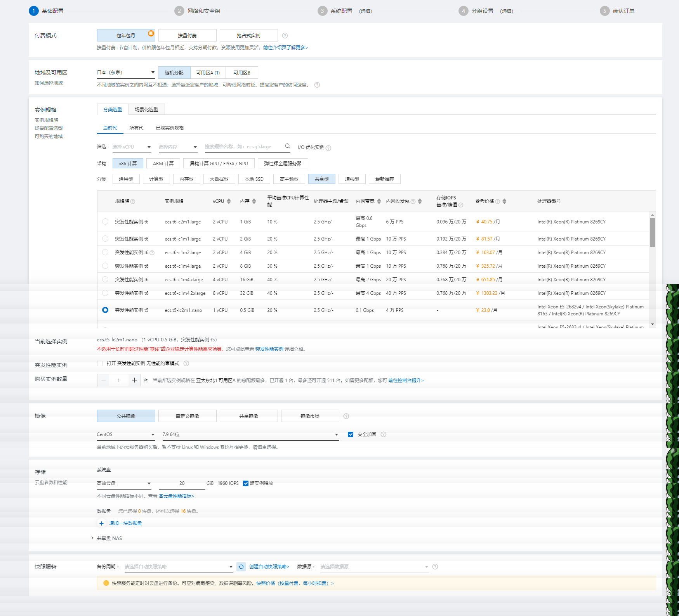Choose 自定义镜像 image type
This screenshot has height=616, width=679.
point(187,416)
